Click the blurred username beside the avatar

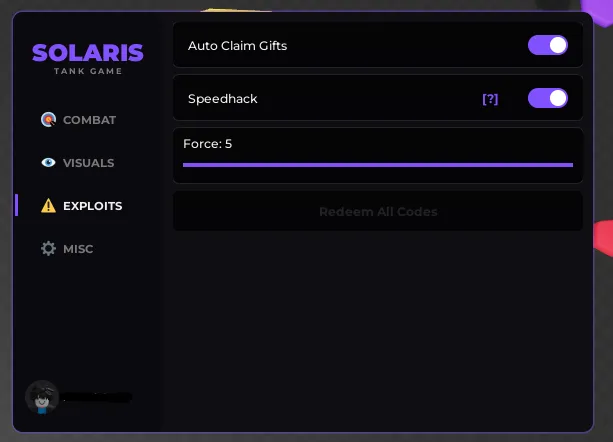[97, 398]
